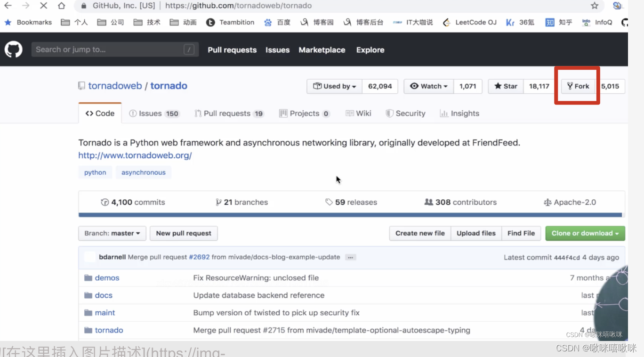644x357 pixels.
Task: Click the docs folder icon
Action: pos(88,295)
